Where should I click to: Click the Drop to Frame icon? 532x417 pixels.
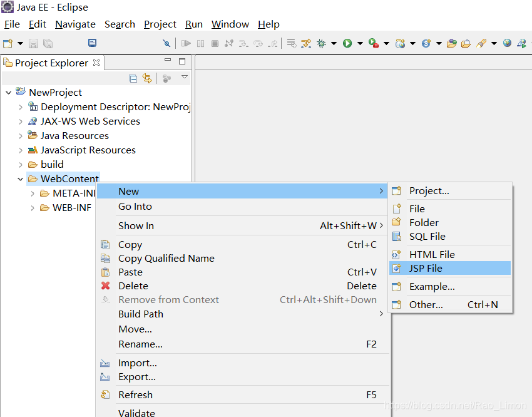point(292,43)
